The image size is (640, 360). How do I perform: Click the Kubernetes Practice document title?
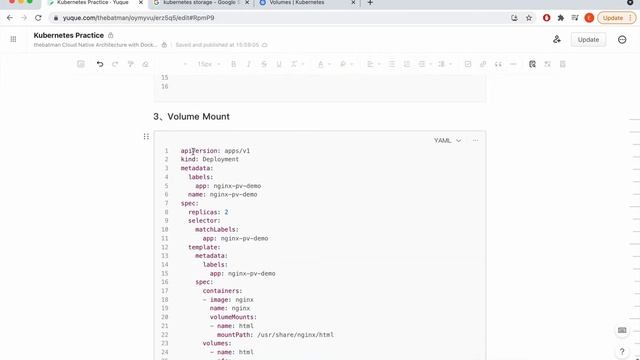coord(69,35)
